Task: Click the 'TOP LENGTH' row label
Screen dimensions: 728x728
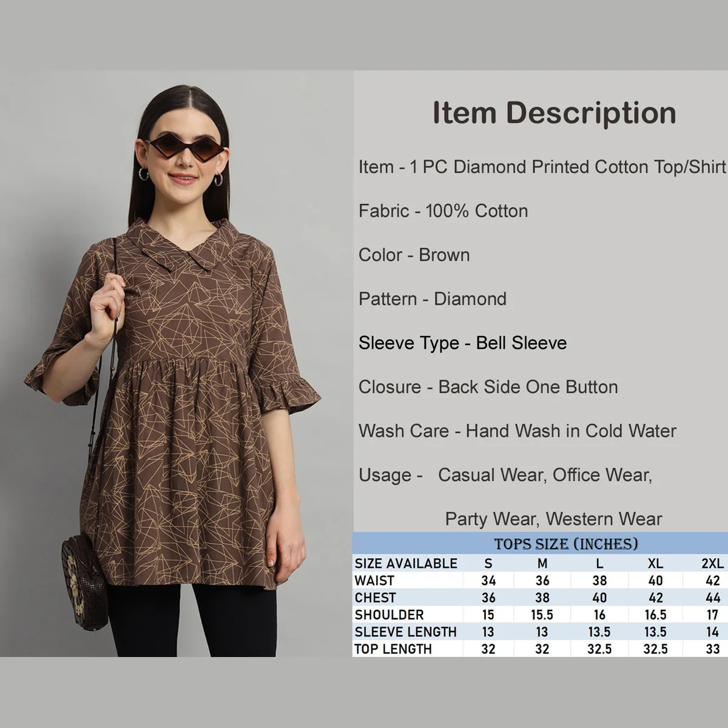Action: click(393, 649)
